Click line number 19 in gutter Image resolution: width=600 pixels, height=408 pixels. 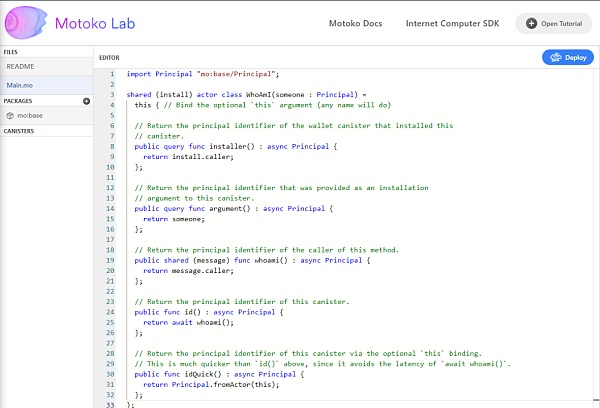[110, 260]
